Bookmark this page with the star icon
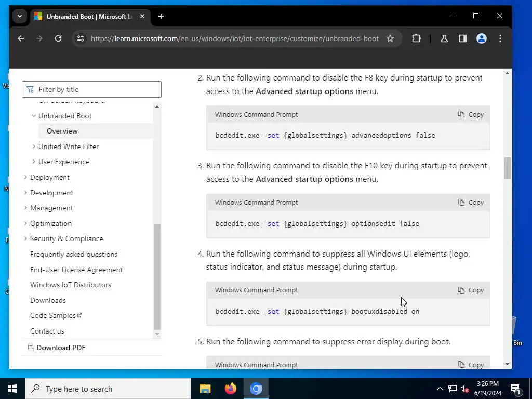Screen dimensions: 532x399 (390, 38)
